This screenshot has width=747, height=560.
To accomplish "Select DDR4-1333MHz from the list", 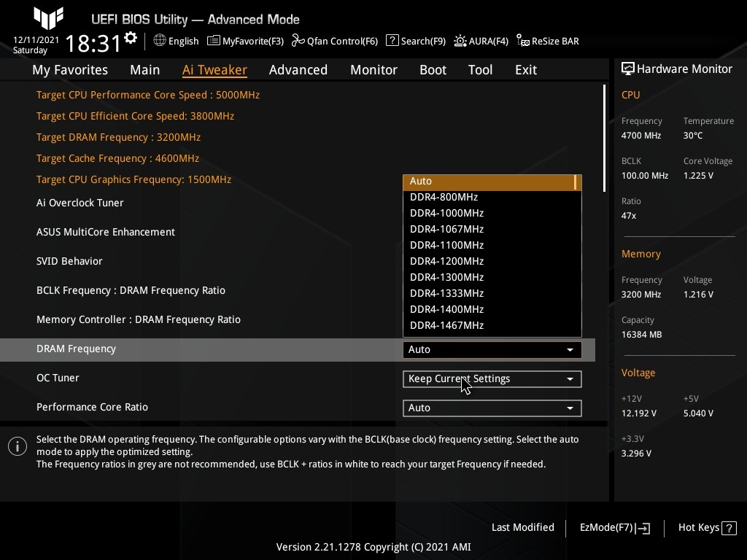I will (446, 293).
